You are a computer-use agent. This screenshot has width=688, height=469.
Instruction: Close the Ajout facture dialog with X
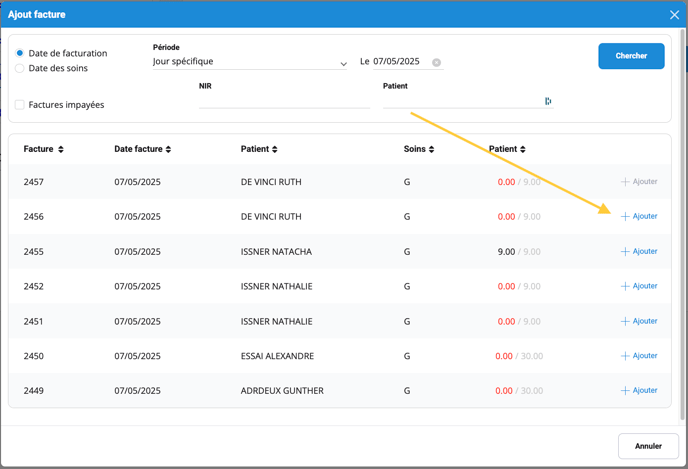674,15
